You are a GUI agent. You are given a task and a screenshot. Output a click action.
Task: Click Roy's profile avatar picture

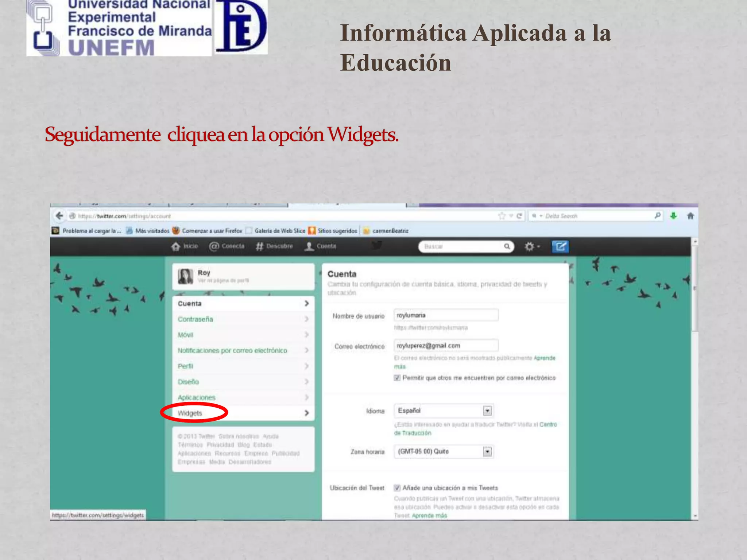(185, 276)
